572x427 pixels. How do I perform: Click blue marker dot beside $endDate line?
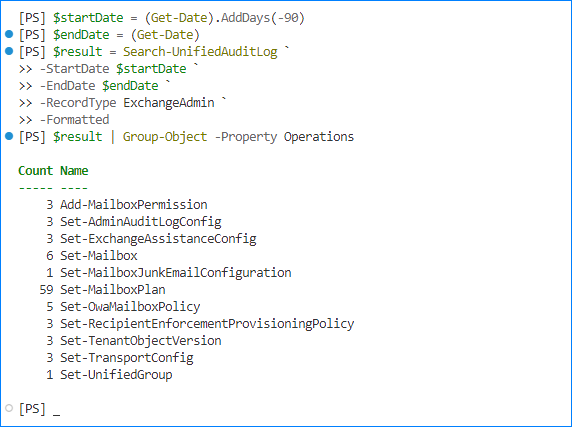pyautogui.click(x=9, y=34)
